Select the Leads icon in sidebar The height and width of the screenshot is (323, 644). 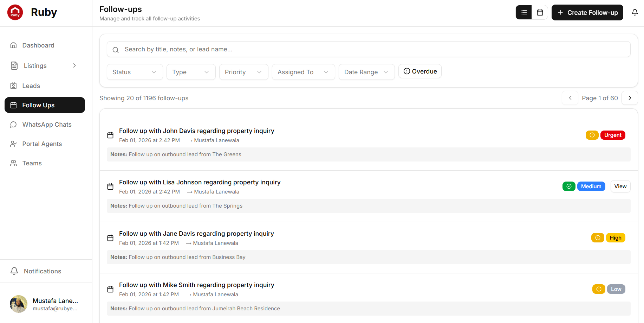[13, 85]
